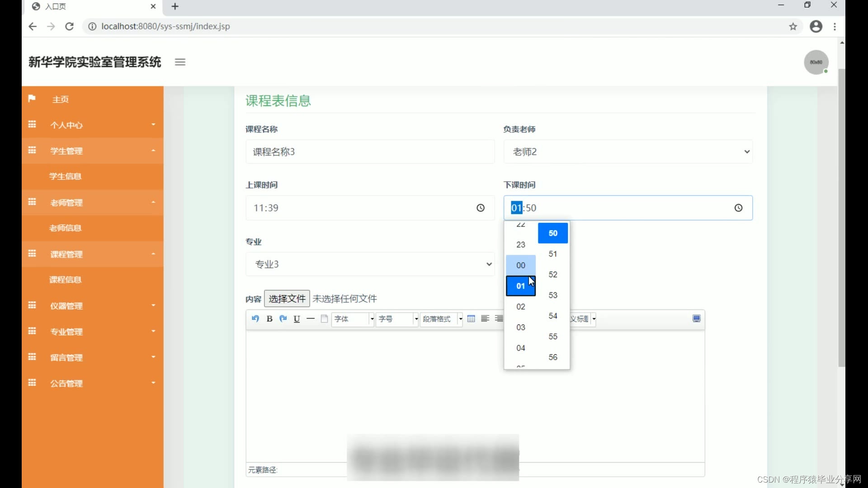
Task: Open the 段落格式 paragraph format dropdown
Action: (x=441, y=319)
